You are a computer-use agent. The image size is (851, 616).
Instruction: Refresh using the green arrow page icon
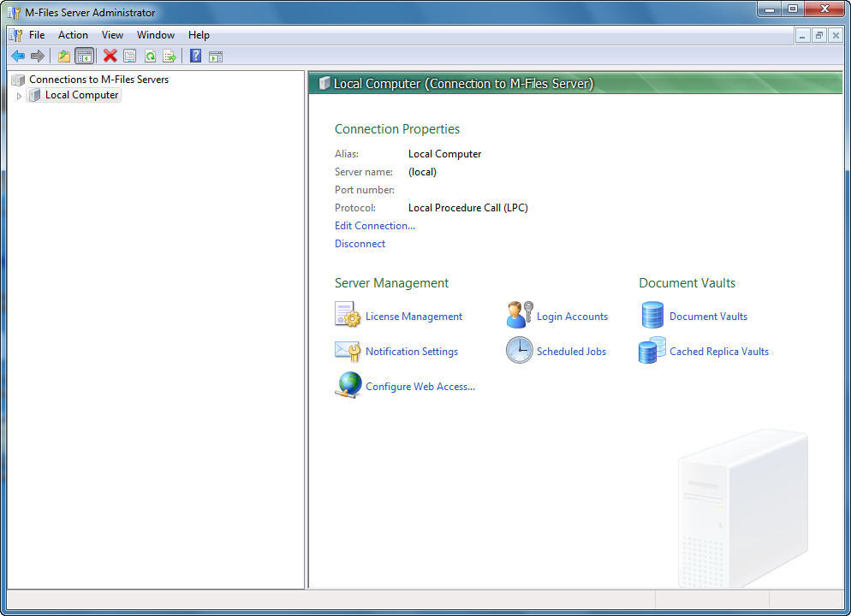(x=150, y=56)
